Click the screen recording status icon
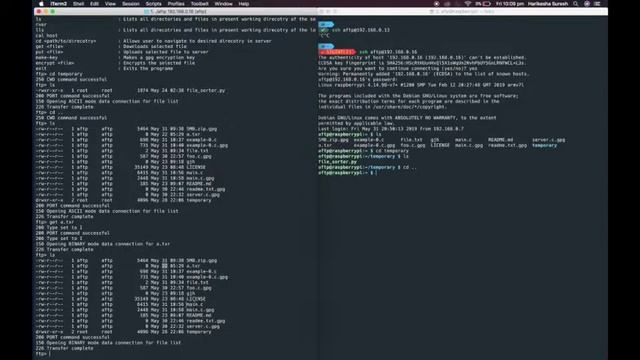 tap(436, 4)
